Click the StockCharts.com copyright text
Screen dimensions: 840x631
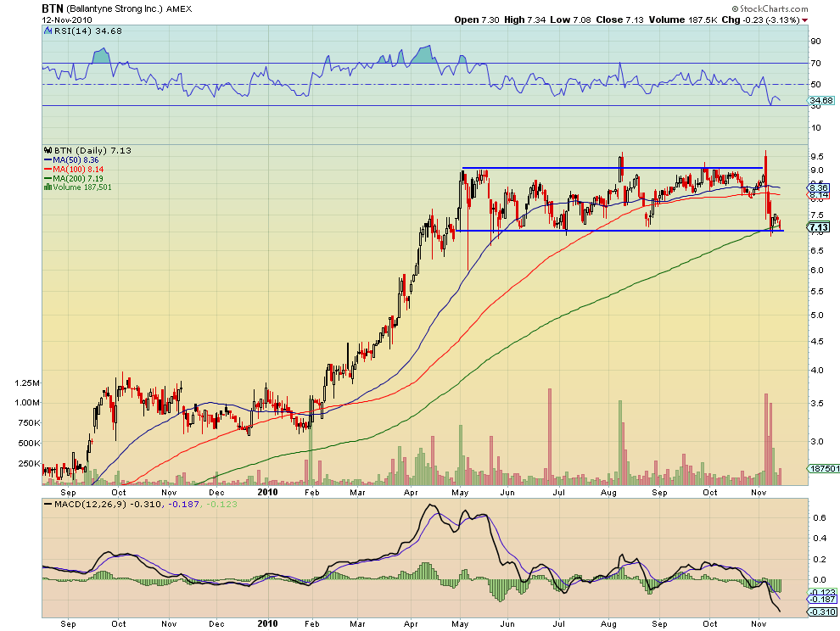pos(770,8)
